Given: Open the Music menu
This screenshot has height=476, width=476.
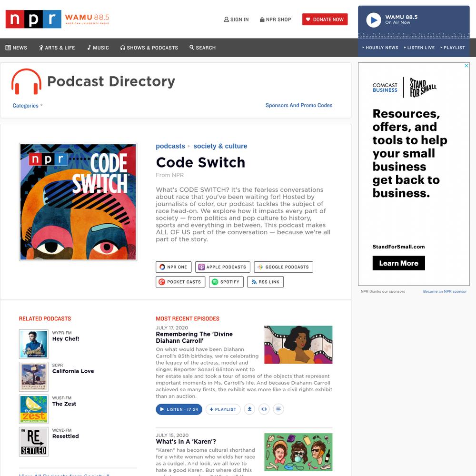Looking at the screenshot, I should click(98, 48).
